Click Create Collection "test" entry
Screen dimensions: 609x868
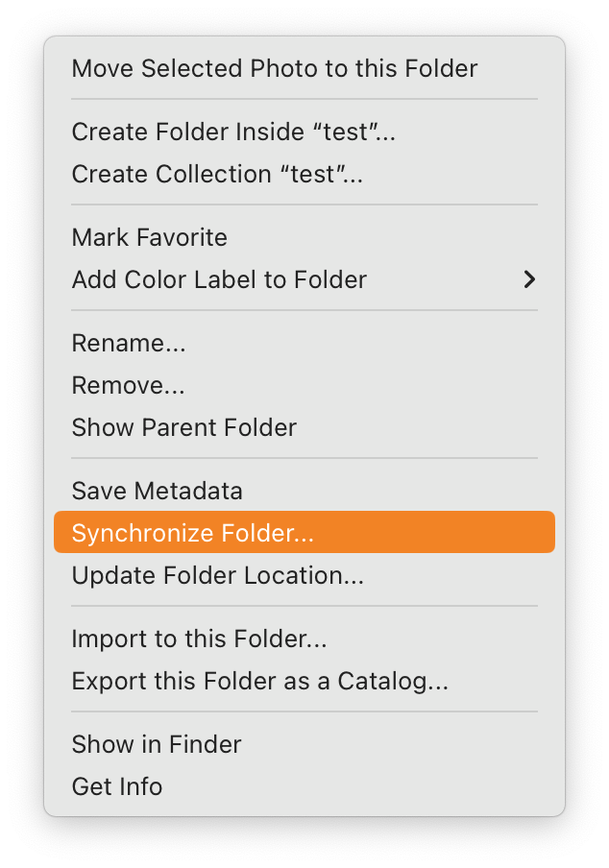[217, 175]
